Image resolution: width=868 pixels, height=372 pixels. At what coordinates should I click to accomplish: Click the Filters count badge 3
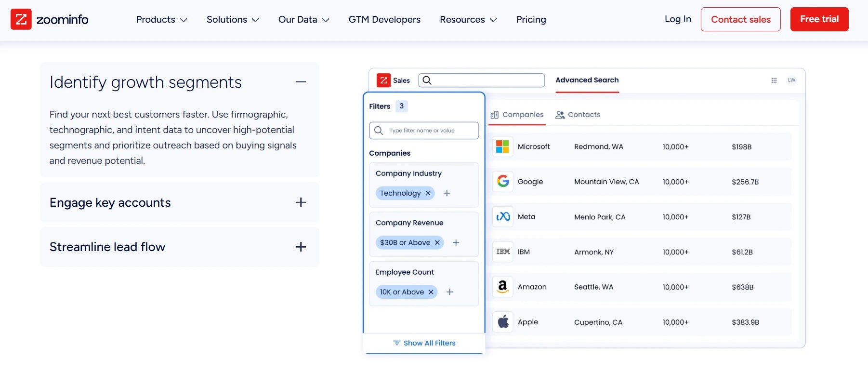402,106
